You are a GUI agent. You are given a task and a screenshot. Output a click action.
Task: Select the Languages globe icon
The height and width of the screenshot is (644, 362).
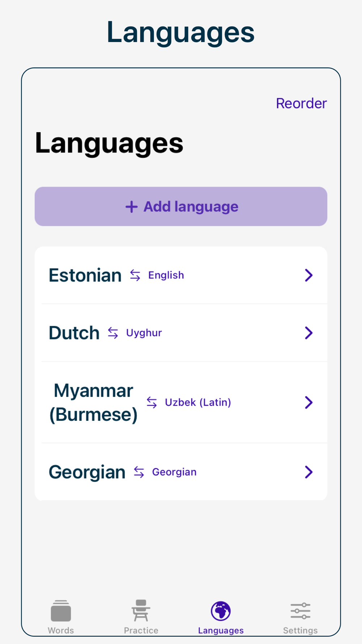221,611
